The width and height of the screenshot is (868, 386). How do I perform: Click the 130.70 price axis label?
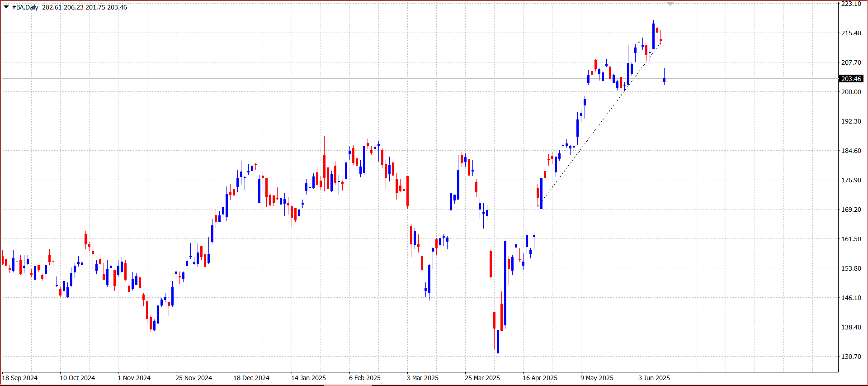(x=851, y=357)
